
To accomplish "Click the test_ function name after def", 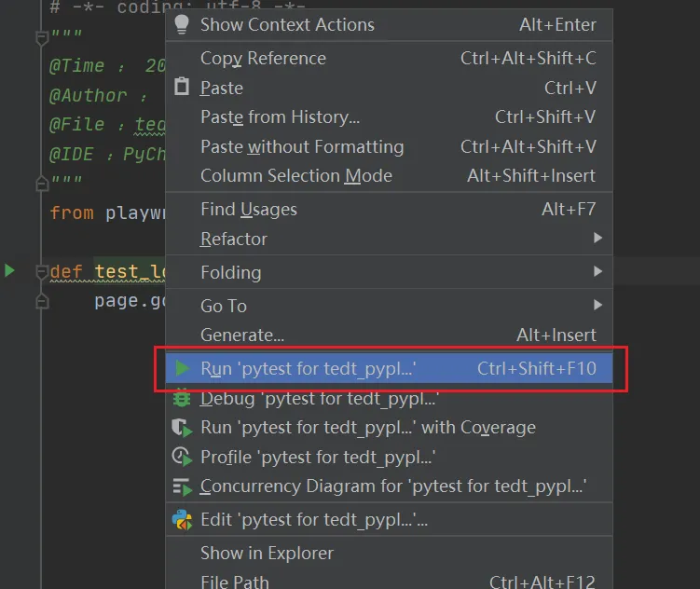I will pos(130,271).
